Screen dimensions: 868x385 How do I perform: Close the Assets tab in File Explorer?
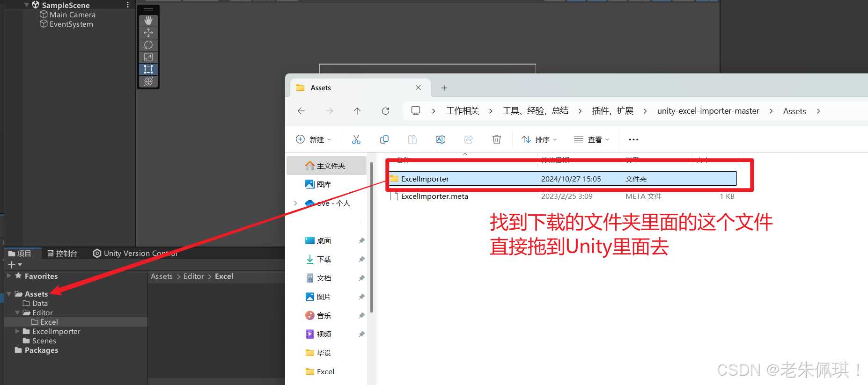point(418,87)
